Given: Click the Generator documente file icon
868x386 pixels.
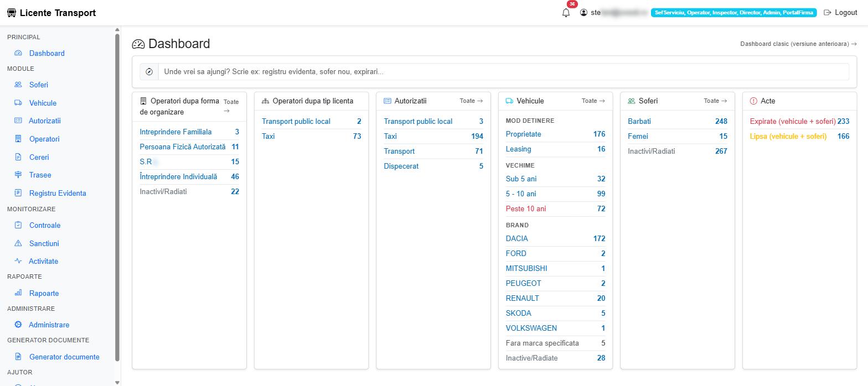Looking at the screenshot, I should pyautogui.click(x=18, y=357).
